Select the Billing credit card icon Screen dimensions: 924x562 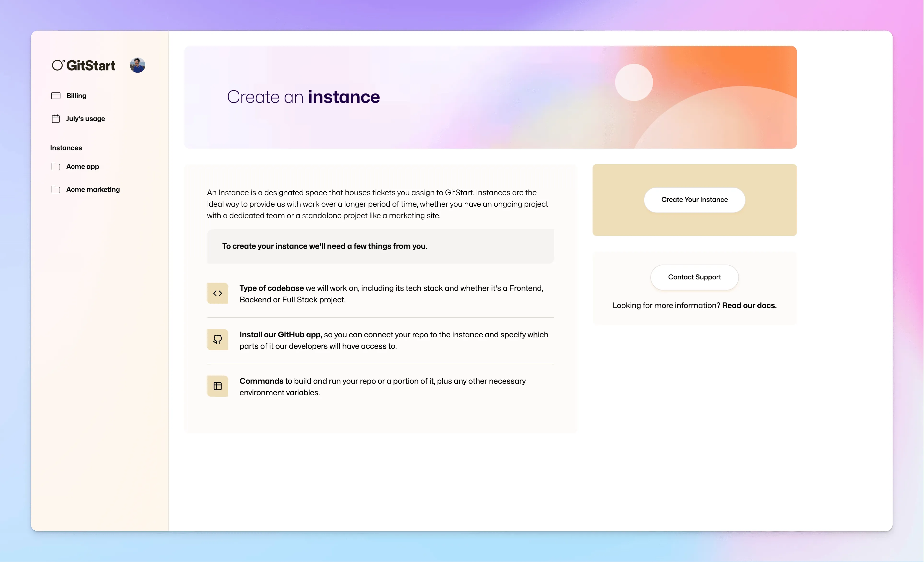55,96
